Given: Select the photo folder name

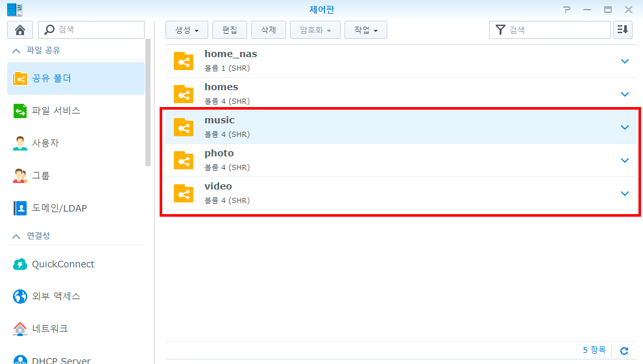Looking at the screenshot, I should pos(219,153).
